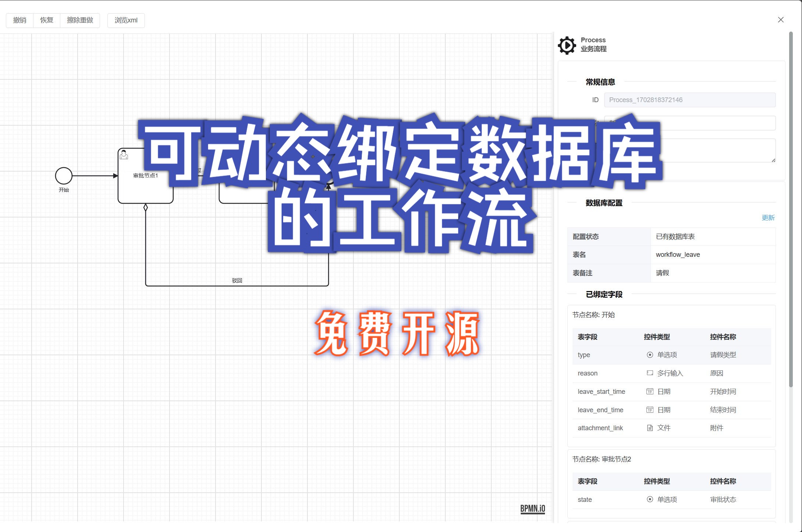This screenshot has height=532, width=802.
Task: Click the file icon beside 文件
Action: 650,428
